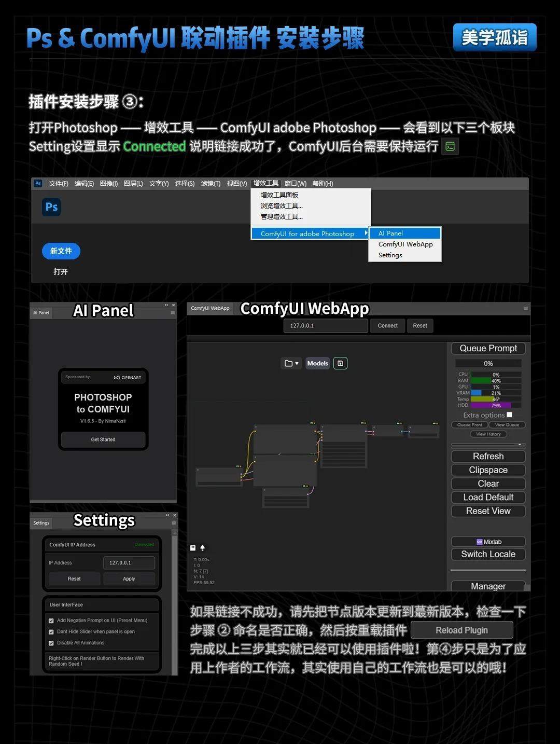This screenshot has width=560, height=744.
Task: Click the 0% queue progress bar
Action: 488,364
